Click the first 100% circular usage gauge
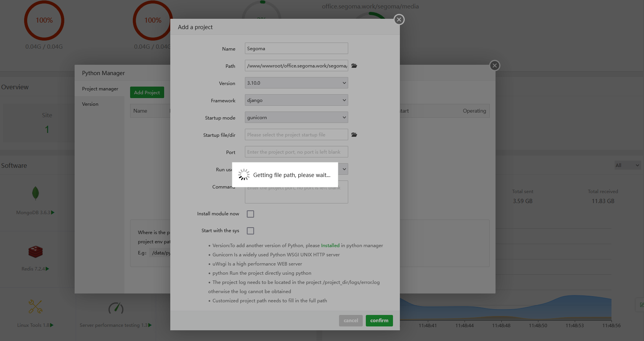 (44, 20)
